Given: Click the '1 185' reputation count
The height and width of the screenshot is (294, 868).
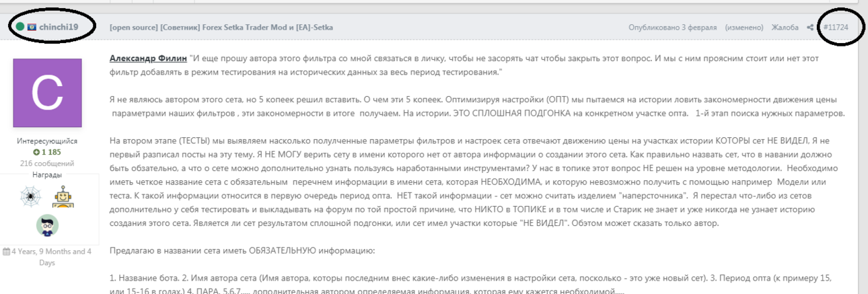Looking at the screenshot, I should 51,153.
